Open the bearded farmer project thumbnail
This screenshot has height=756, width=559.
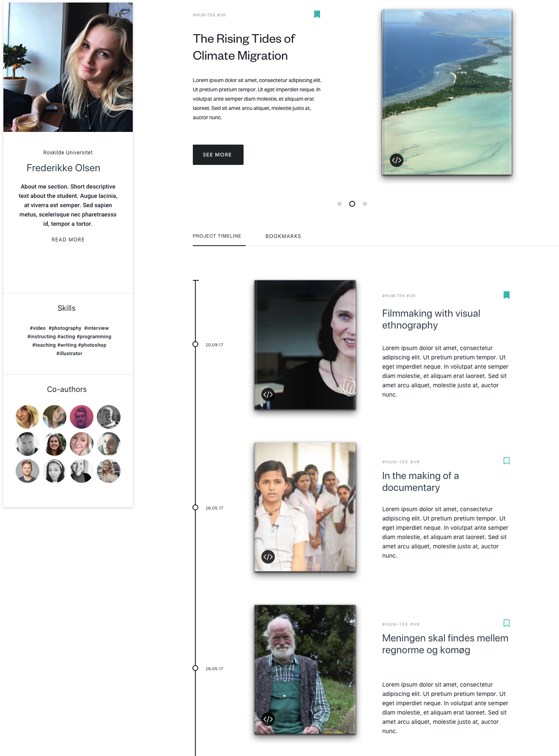coord(305,669)
